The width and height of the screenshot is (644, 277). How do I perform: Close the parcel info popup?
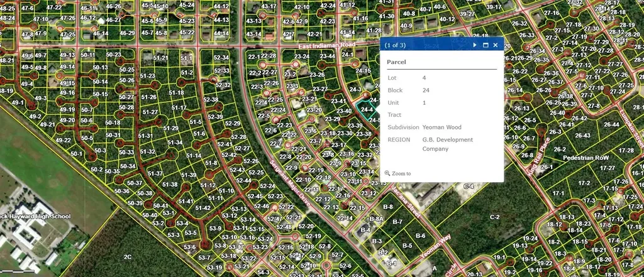[x=496, y=45]
